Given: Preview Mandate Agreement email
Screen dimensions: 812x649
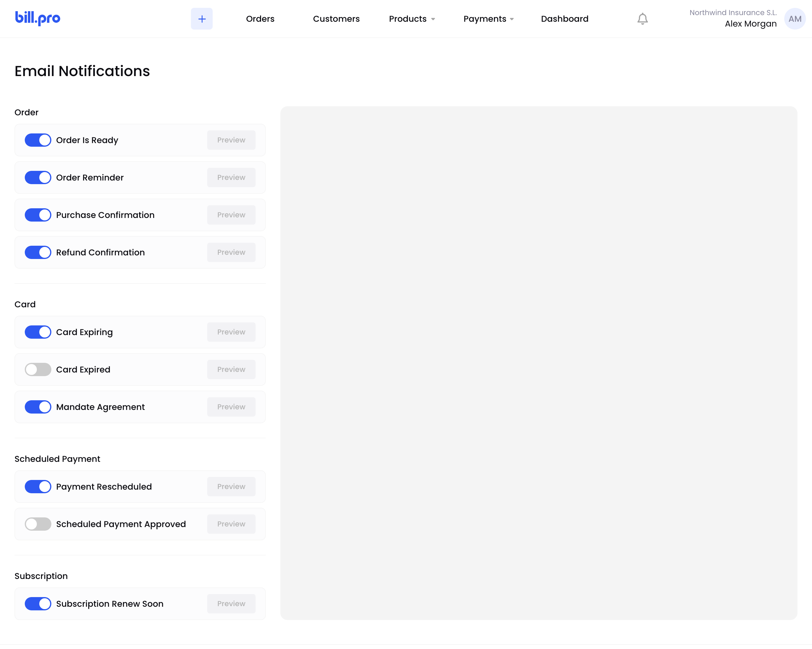Looking at the screenshot, I should (231, 407).
